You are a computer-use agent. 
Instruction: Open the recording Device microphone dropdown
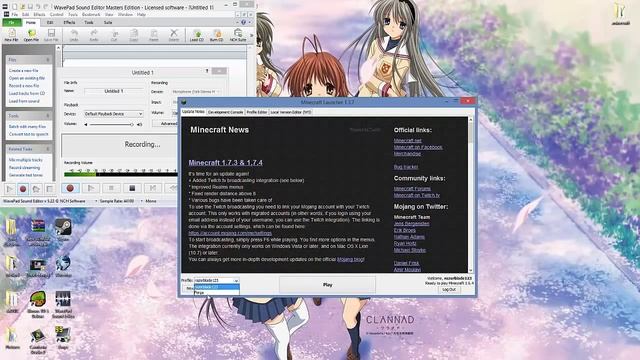(196, 92)
